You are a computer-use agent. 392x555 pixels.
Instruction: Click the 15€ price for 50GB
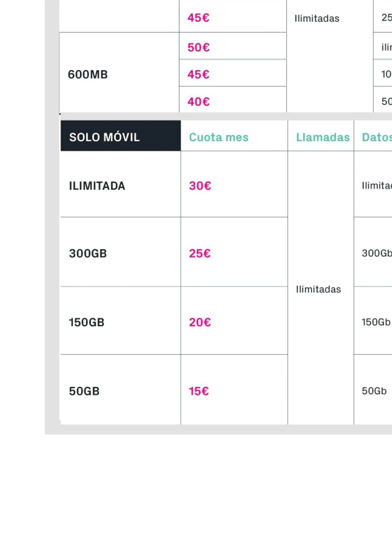tap(199, 391)
